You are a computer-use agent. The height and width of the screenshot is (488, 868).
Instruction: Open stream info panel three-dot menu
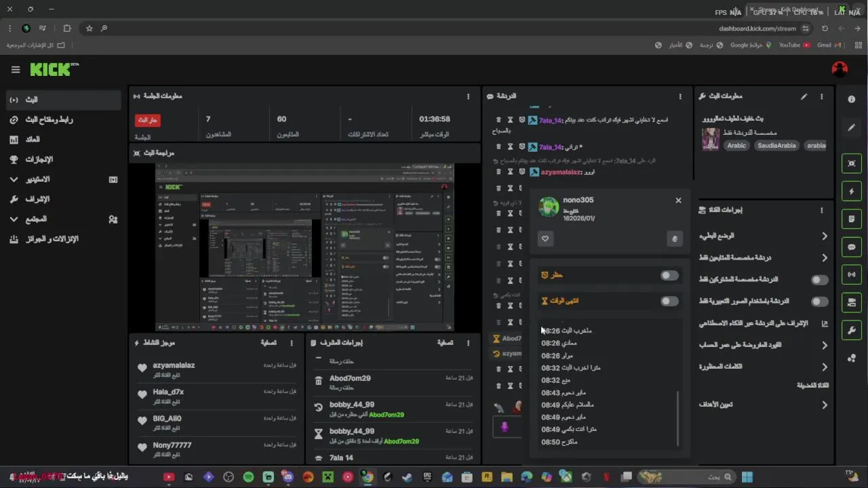click(821, 96)
